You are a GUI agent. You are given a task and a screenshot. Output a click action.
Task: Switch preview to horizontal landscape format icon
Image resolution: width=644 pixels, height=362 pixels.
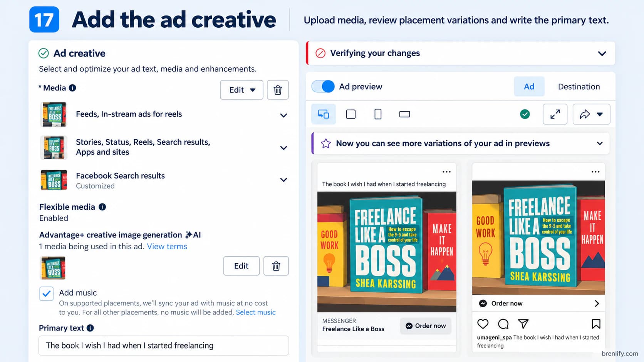(405, 114)
